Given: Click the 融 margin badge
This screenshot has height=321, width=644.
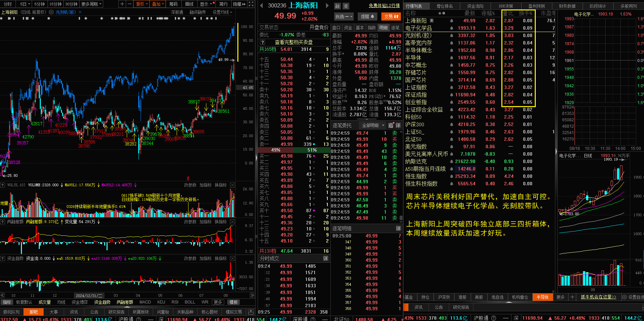Looking at the screenshot, I should point(338,6).
